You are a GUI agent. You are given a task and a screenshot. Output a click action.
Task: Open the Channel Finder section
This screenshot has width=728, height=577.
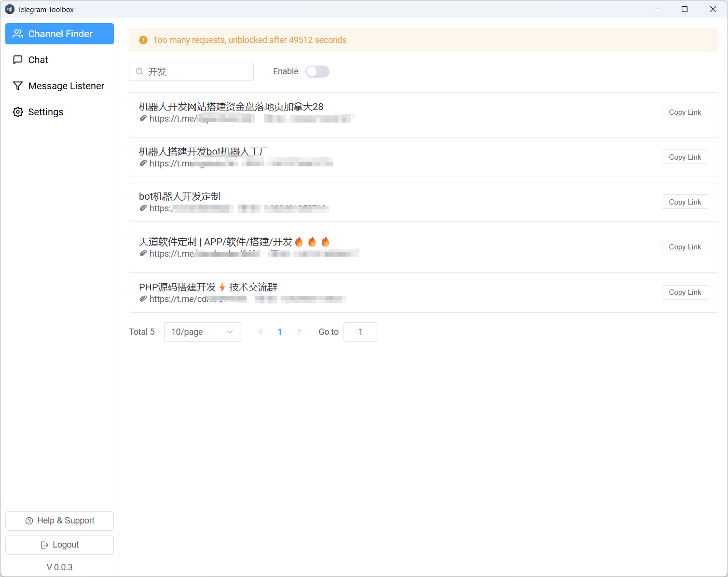coord(59,34)
